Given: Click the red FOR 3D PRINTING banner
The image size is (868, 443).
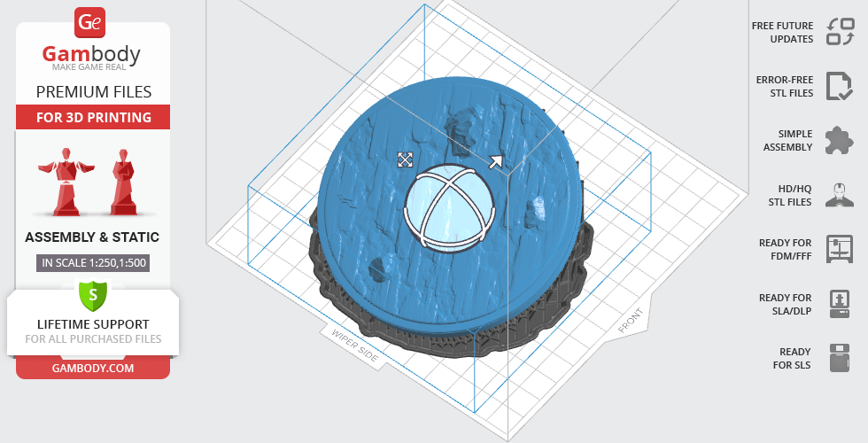Looking at the screenshot, I should [x=93, y=117].
